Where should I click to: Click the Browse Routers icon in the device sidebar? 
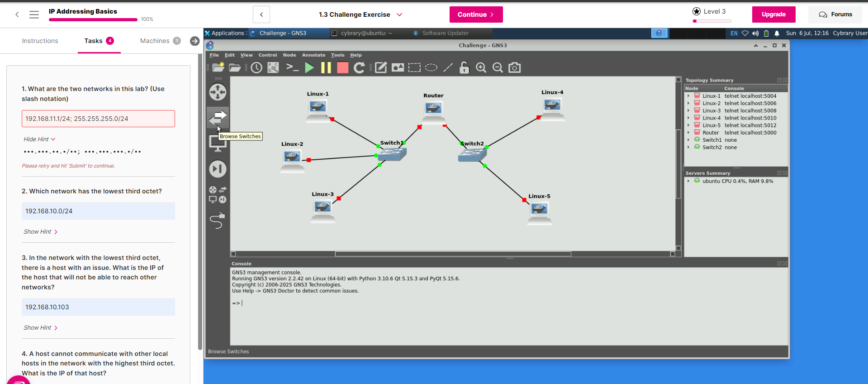(218, 92)
